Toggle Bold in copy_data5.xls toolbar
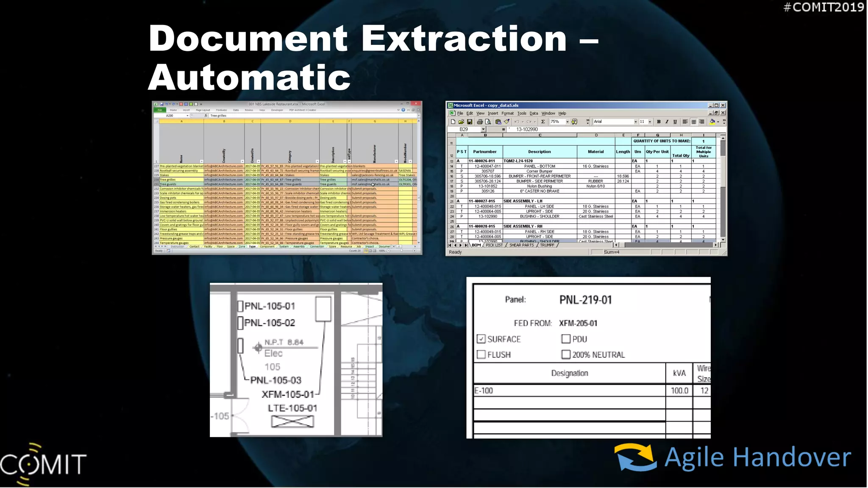 659,122
